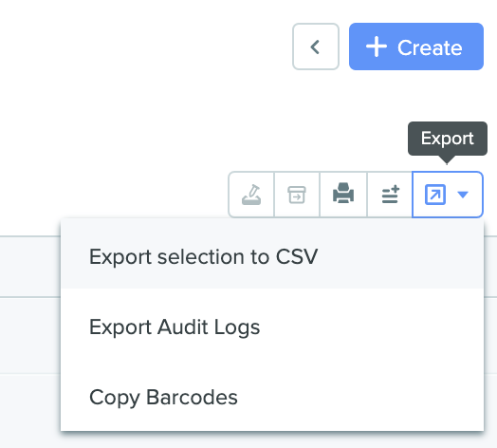Click the back chevron icon
Viewport: 497px width, 448px height.
(x=315, y=47)
